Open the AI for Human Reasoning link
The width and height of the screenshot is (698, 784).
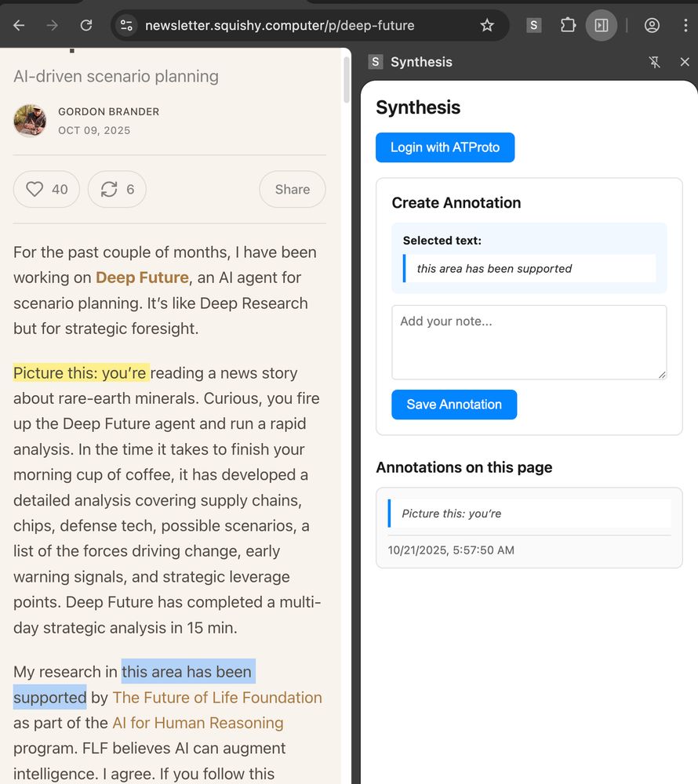(198, 723)
